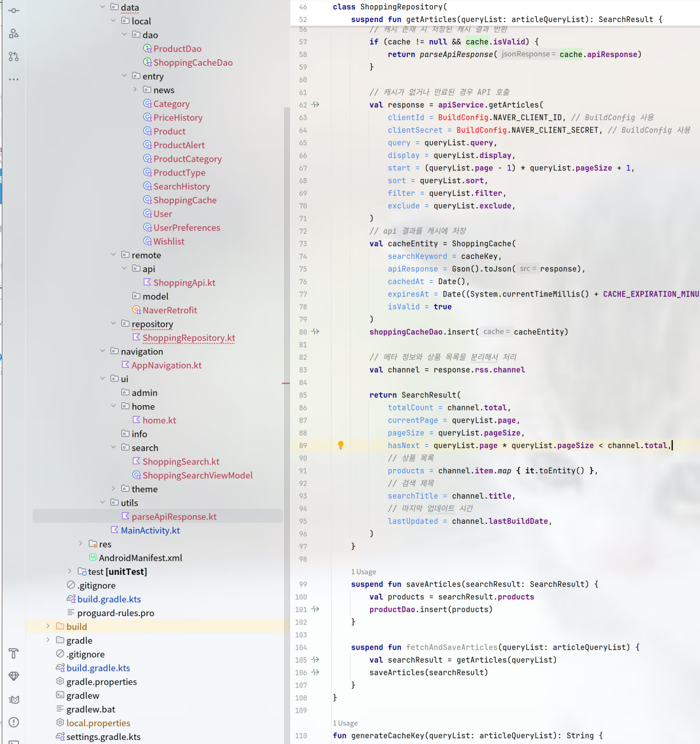Open the Build tool window hammer icon

click(x=13, y=653)
